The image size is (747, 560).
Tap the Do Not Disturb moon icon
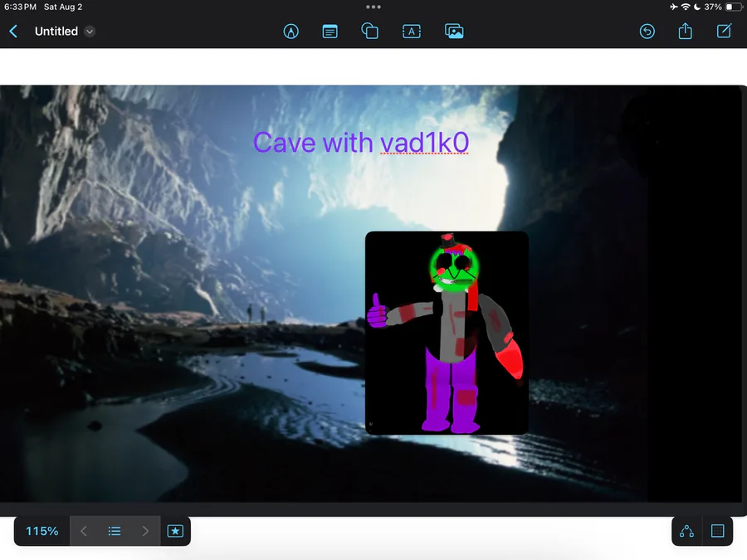tap(697, 7)
